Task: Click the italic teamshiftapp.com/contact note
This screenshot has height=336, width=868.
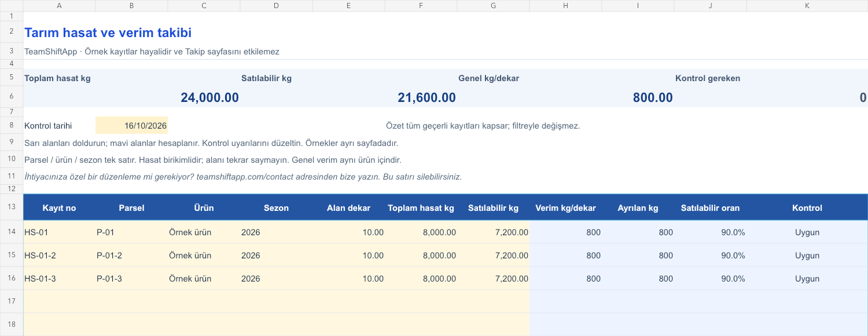Action: (243, 177)
